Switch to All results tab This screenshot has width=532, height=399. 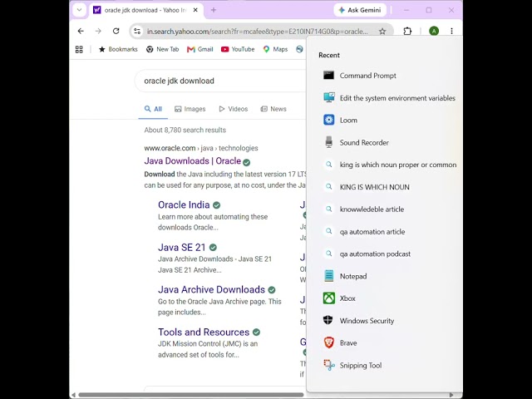point(153,109)
